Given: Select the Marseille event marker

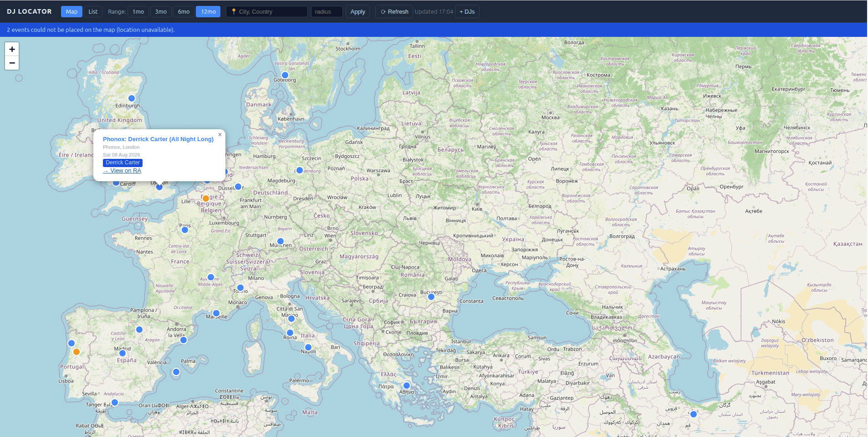Looking at the screenshot, I should 216,313.
